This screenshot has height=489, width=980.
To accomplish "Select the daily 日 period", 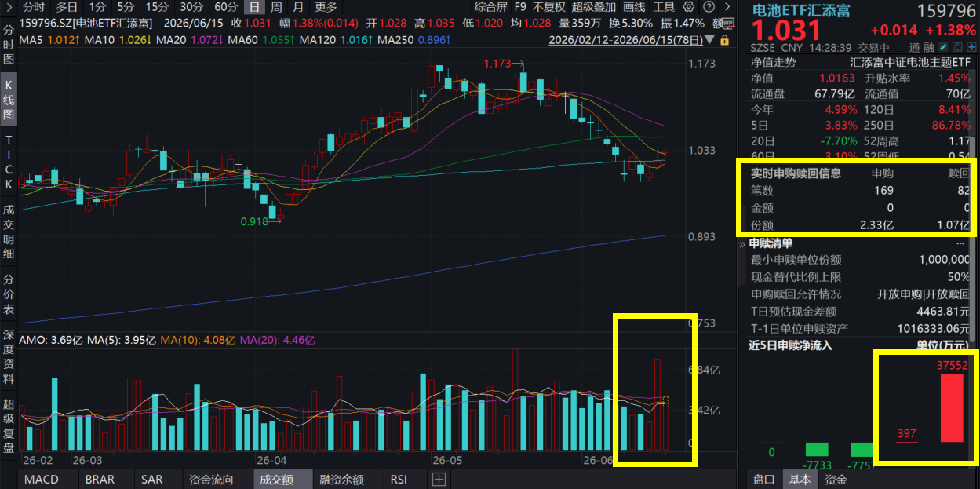I will click(x=256, y=6).
